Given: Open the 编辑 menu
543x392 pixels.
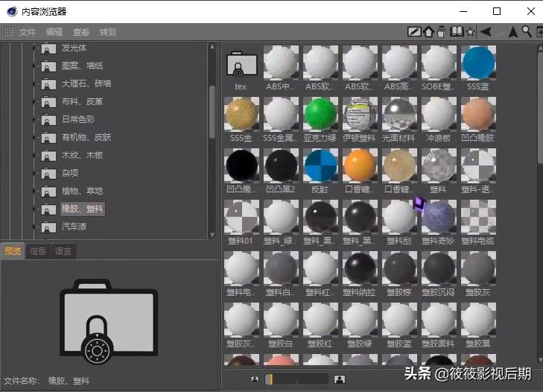Looking at the screenshot, I should (54, 32).
